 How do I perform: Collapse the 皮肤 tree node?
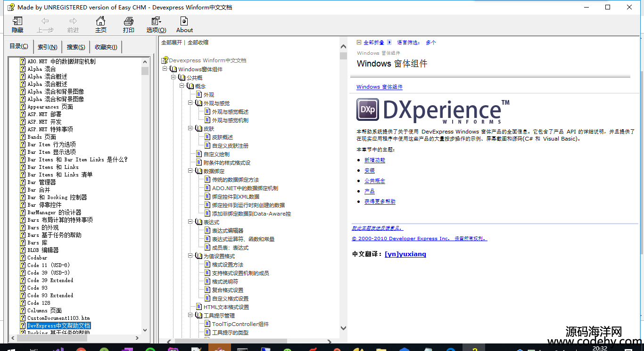190,128
